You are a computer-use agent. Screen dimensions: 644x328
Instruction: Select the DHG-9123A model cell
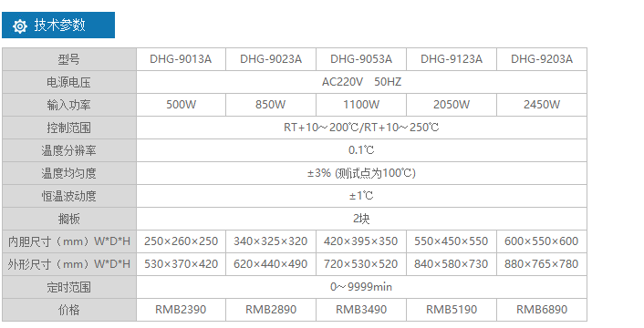(x=452, y=59)
